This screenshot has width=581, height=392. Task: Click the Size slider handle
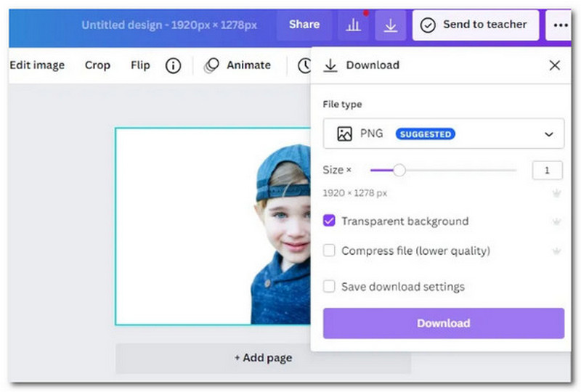[x=399, y=171]
